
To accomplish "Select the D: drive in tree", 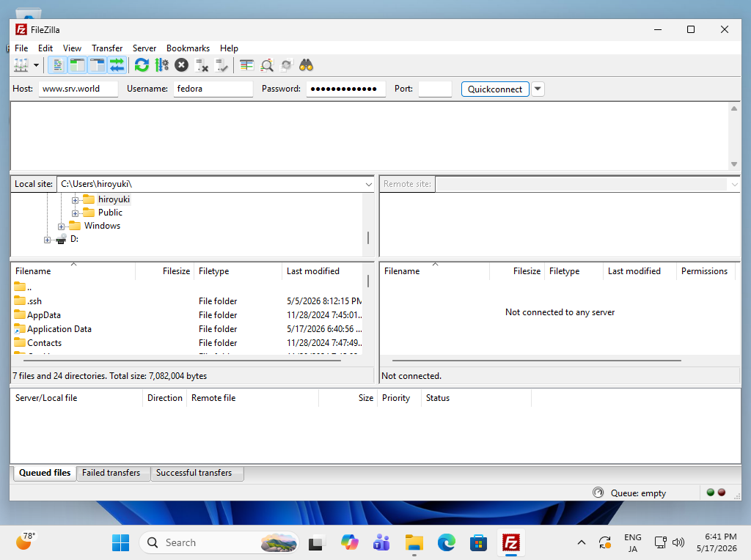I will 74,239.
